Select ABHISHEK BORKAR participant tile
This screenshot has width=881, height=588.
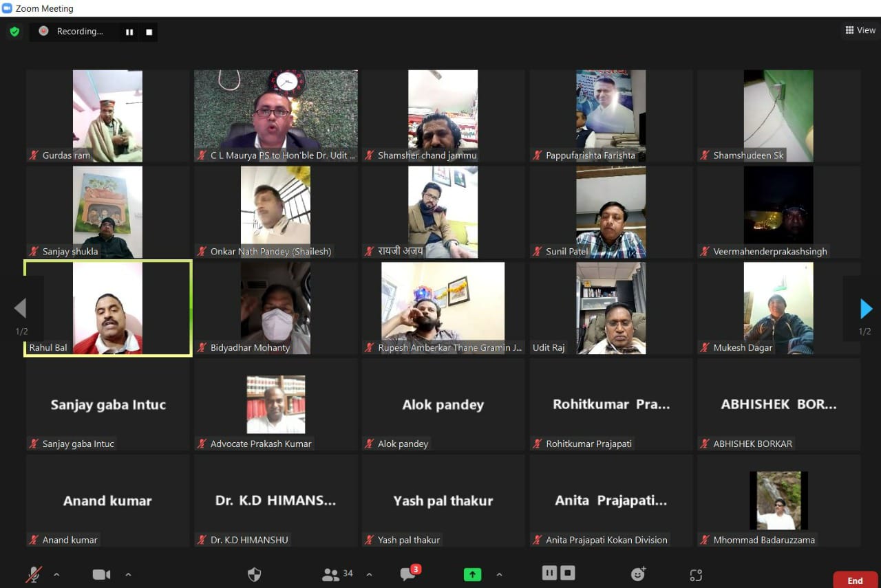click(x=778, y=404)
